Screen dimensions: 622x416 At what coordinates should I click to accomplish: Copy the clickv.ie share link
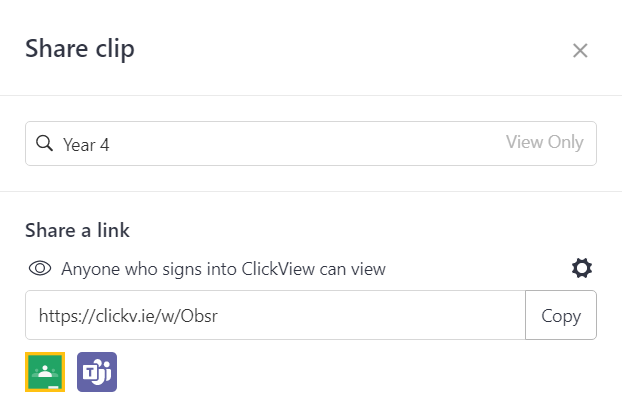pyautogui.click(x=561, y=315)
